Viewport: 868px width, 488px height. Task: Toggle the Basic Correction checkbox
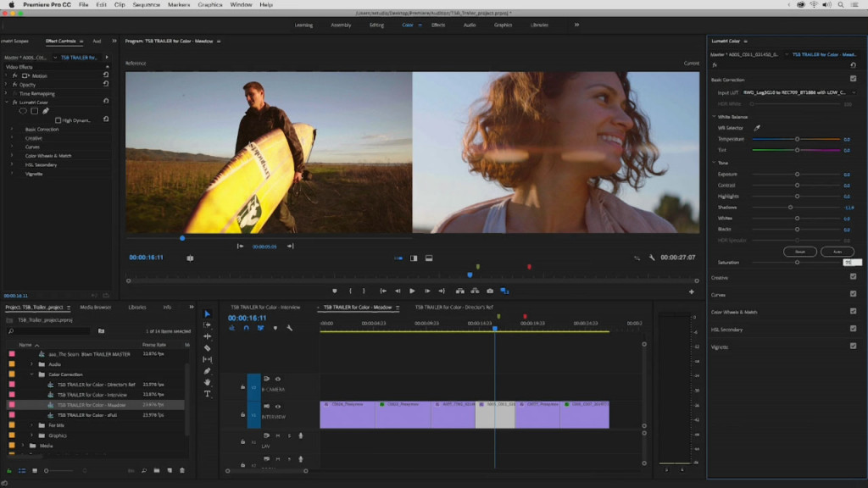853,79
